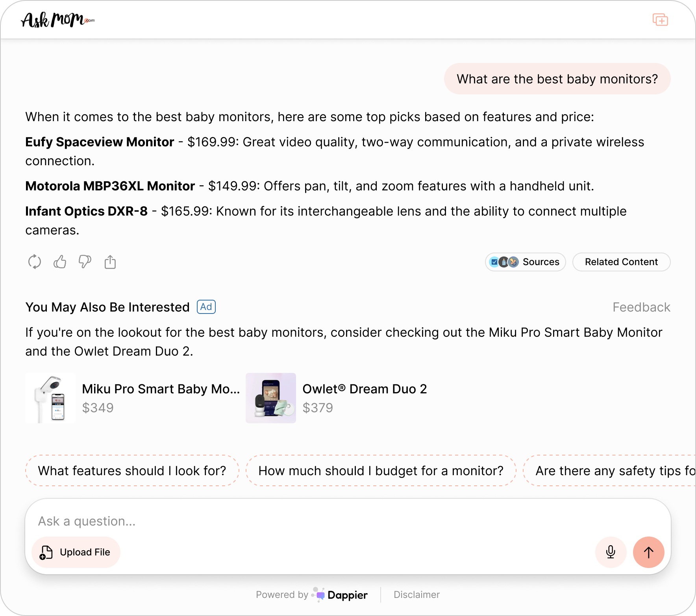
Task: Share the answer using the share icon
Action: click(x=110, y=262)
